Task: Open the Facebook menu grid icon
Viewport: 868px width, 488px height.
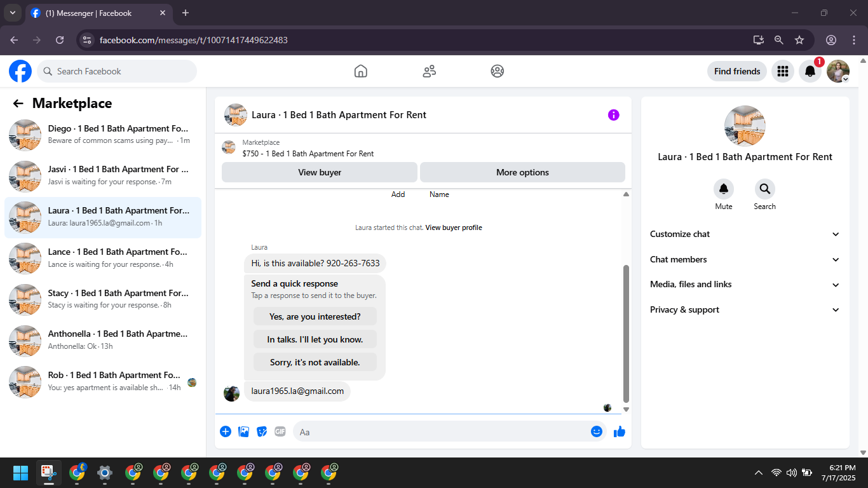Action: tap(783, 71)
